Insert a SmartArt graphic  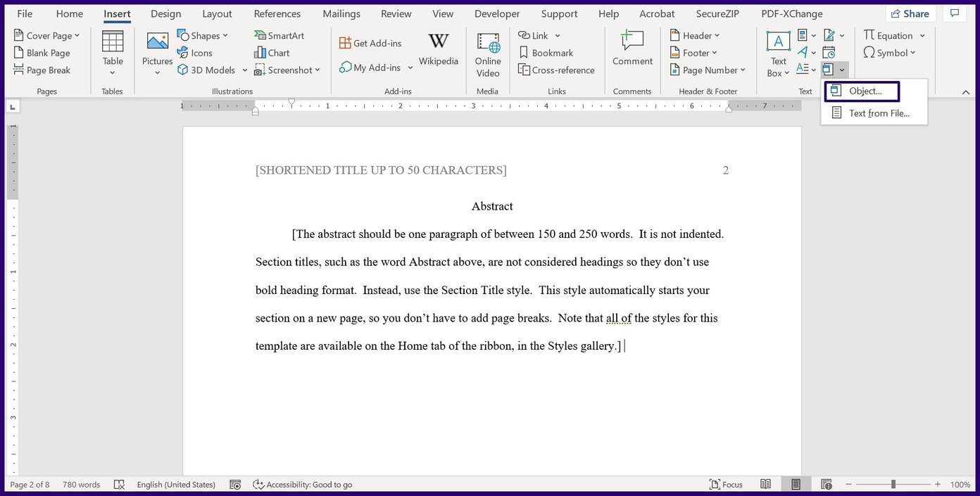pyautogui.click(x=279, y=35)
